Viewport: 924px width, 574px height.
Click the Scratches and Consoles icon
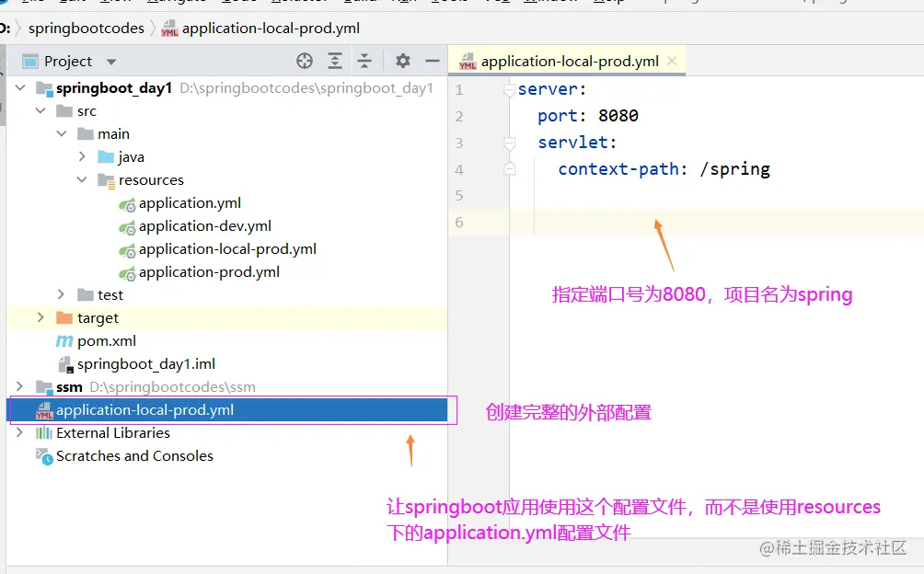44,456
